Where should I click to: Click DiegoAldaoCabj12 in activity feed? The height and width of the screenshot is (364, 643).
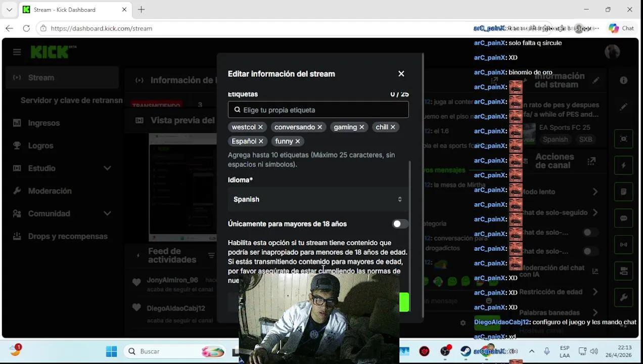tap(176, 308)
